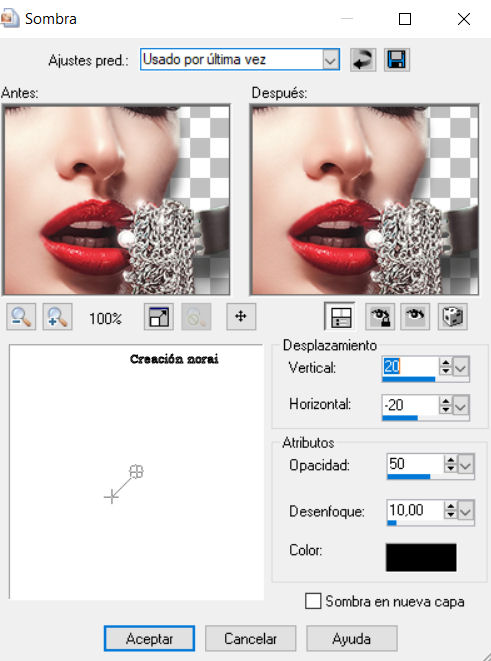Click the Cancelar button

click(250, 639)
